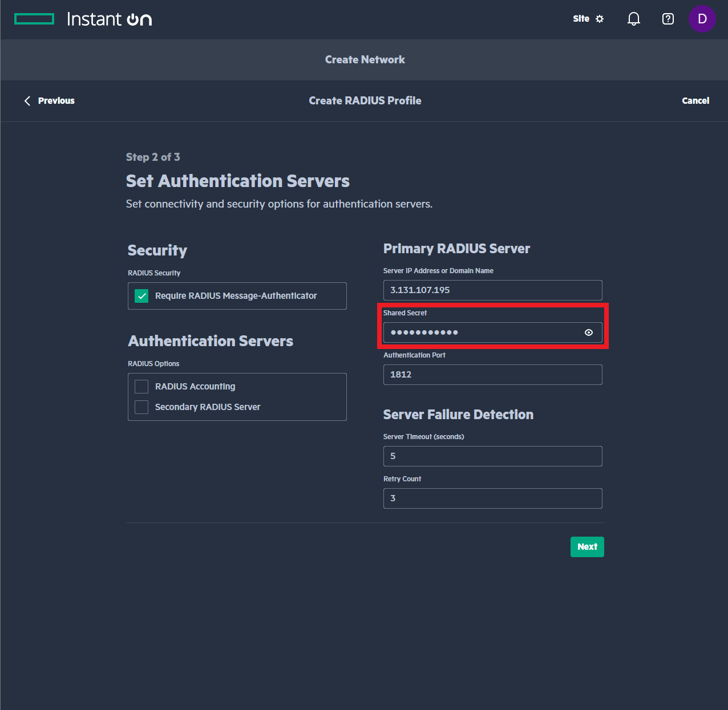The height and width of the screenshot is (710, 728).
Task: Click the Create Network header title
Action: [365, 60]
